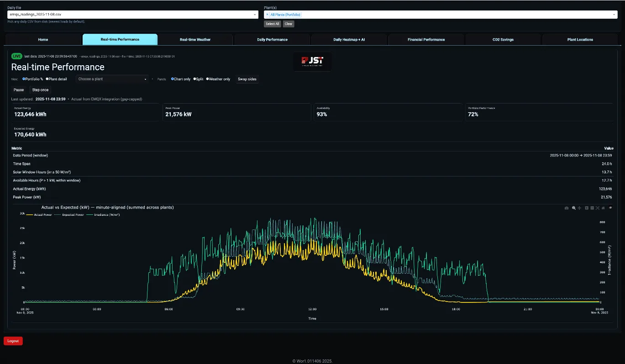Click the Peak Power 21,576 kW card

(x=237, y=112)
